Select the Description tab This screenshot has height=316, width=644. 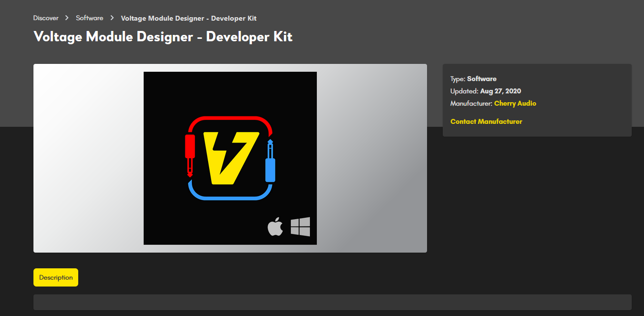pos(56,277)
